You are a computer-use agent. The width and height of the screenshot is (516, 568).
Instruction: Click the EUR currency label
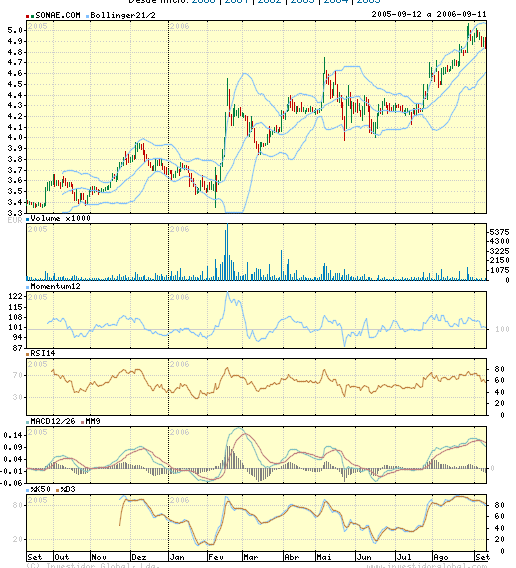[15, 220]
